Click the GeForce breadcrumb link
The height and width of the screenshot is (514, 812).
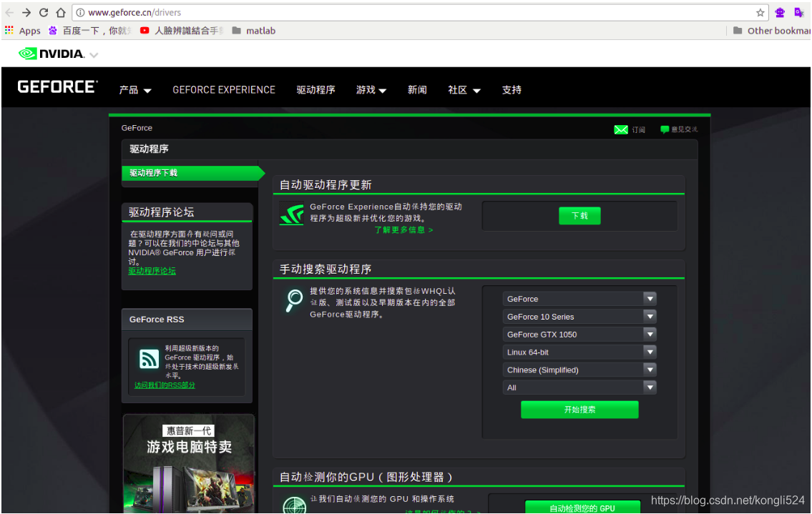click(x=137, y=128)
